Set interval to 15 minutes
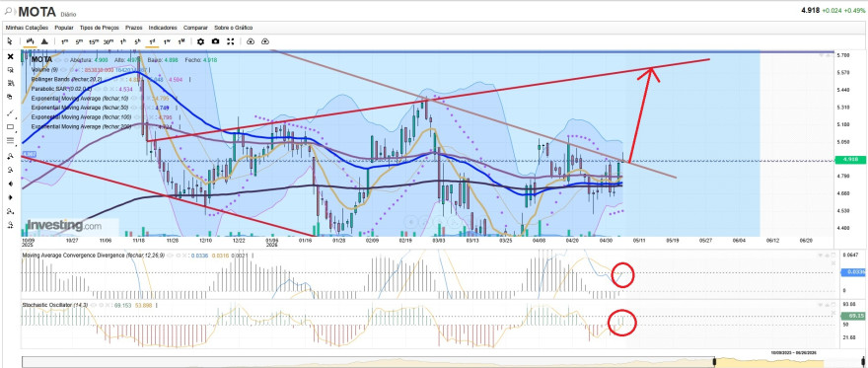The image size is (868, 368). click(94, 41)
